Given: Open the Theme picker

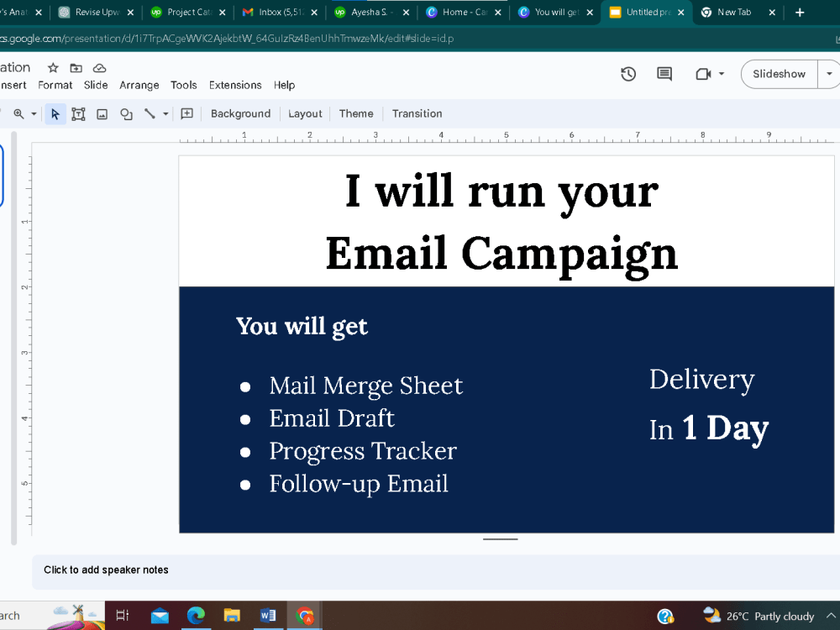Looking at the screenshot, I should tap(356, 113).
